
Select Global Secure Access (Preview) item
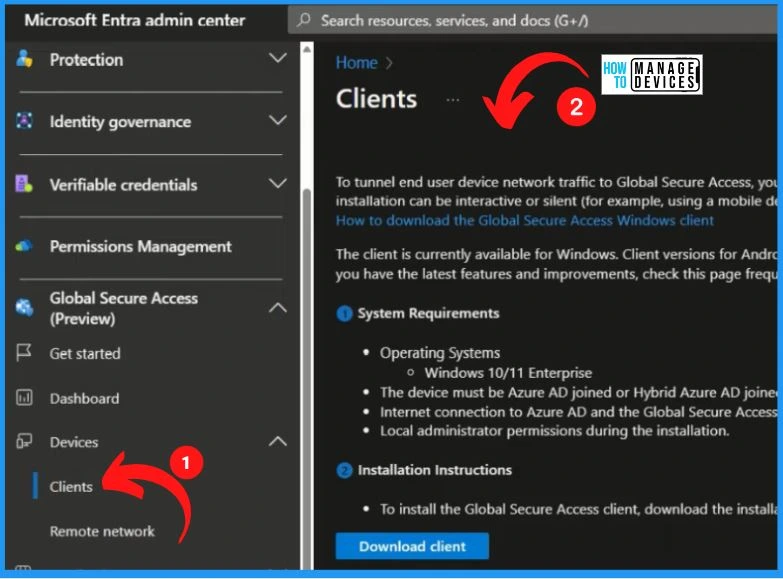(123, 308)
